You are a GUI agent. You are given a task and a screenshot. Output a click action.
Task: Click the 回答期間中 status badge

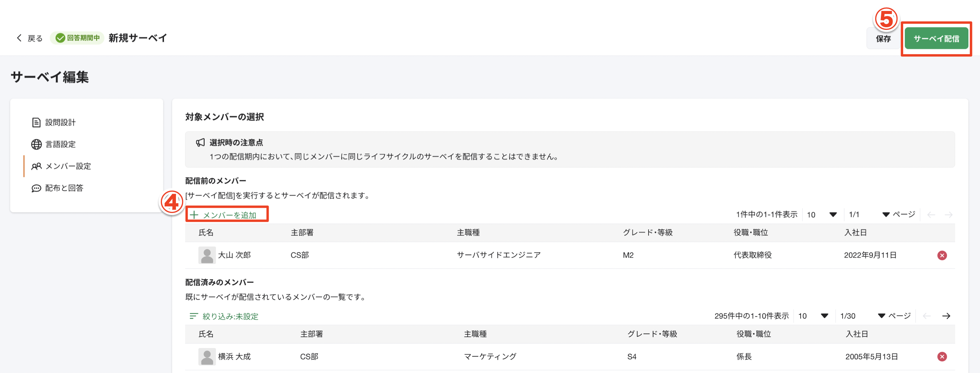point(77,38)
